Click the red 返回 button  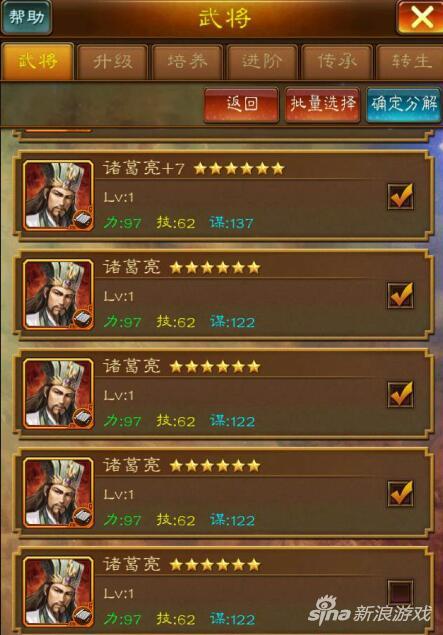pos(241,104)
